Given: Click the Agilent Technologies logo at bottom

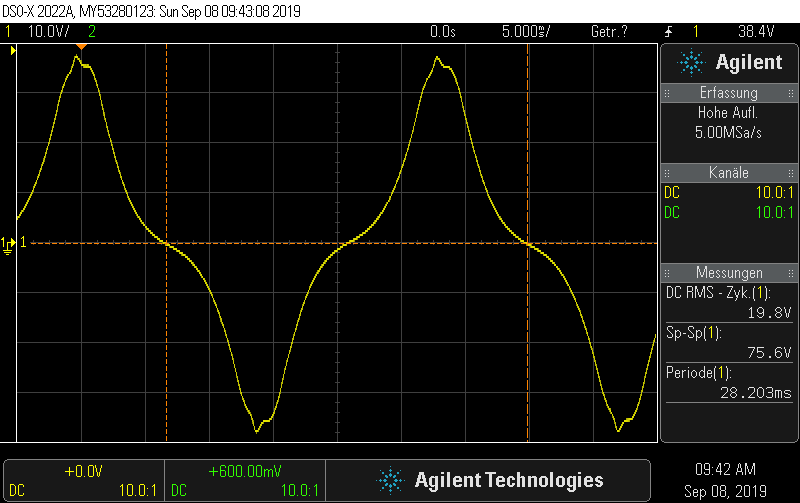Looking at the screenshot, I should [489, 480].
